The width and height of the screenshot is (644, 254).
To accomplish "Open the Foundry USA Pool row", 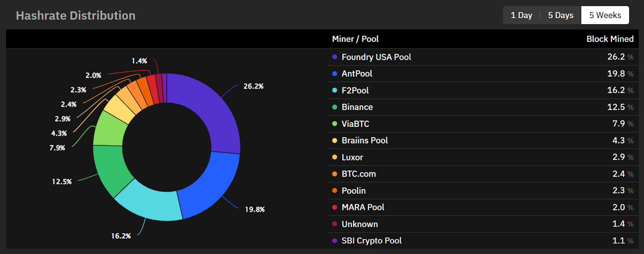I will [x=376, y=57].
